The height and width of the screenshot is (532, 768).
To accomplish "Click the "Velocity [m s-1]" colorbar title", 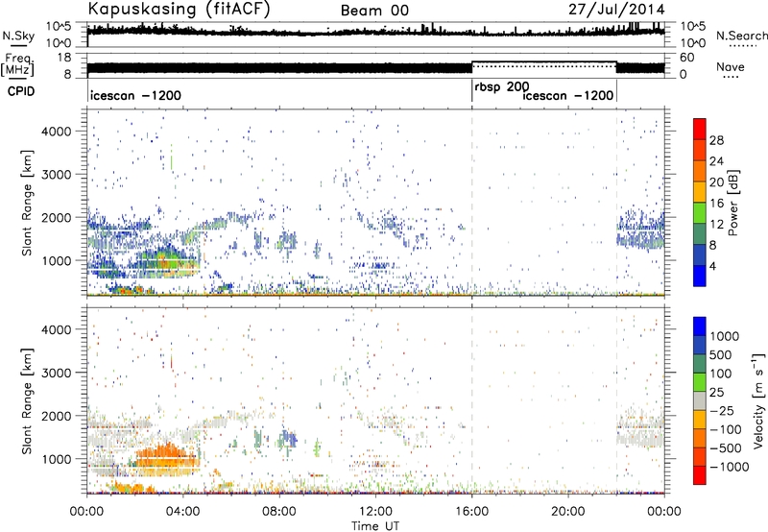I will pos(758,400).
